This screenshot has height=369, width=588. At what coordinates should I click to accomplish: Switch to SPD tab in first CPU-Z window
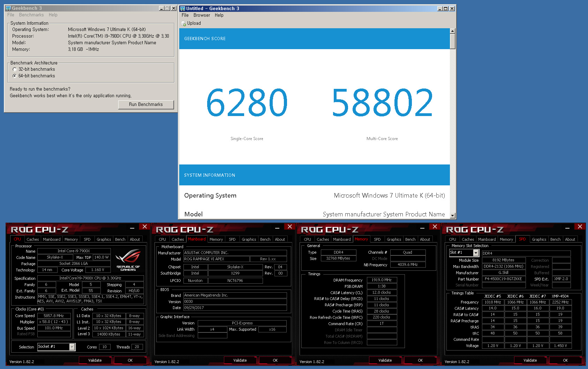[87, 239]
